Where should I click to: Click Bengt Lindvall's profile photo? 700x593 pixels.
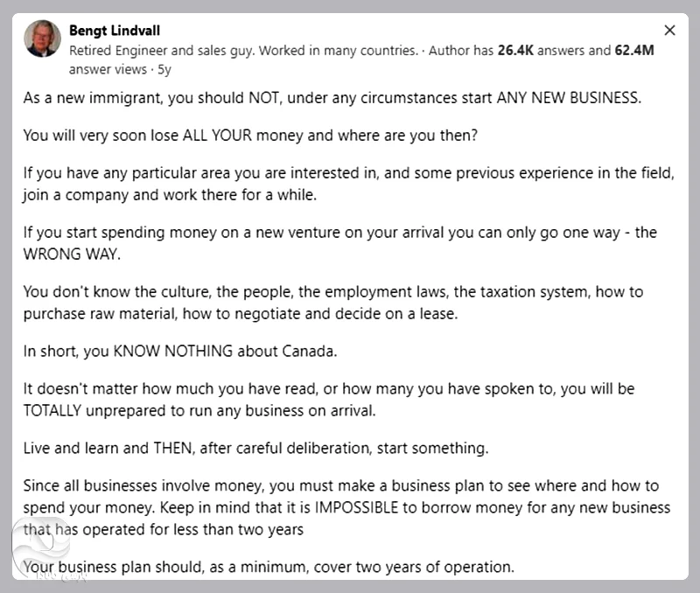pos(43,39)
